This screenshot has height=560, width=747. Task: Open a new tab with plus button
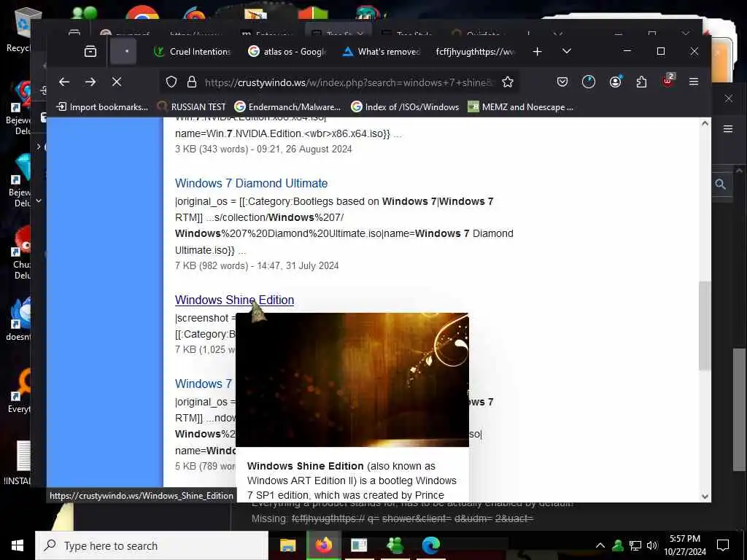[538, 52]
